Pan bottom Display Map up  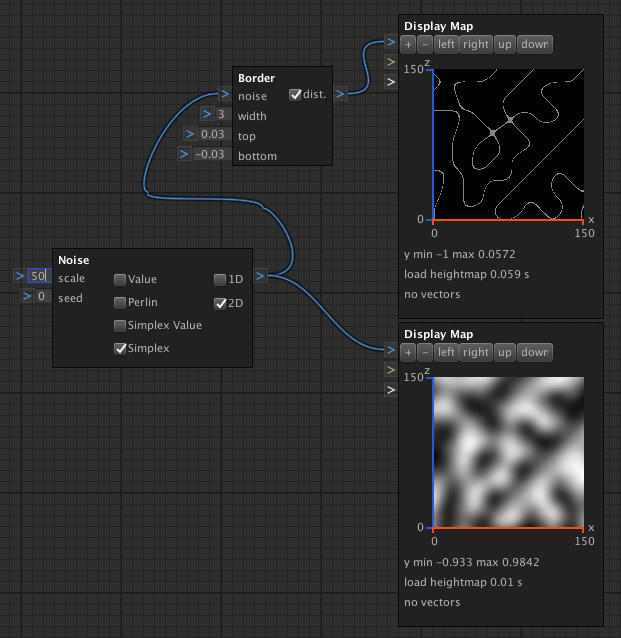coord(505,352)
